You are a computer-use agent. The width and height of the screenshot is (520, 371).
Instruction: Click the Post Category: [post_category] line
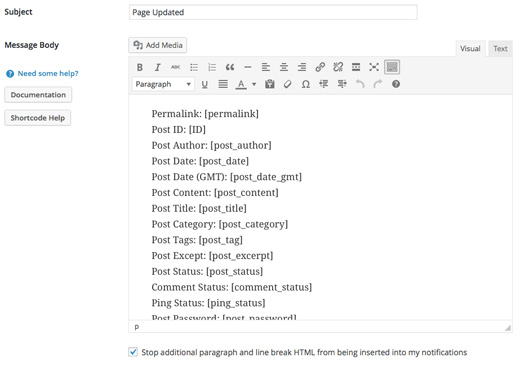tap(220, 224)
